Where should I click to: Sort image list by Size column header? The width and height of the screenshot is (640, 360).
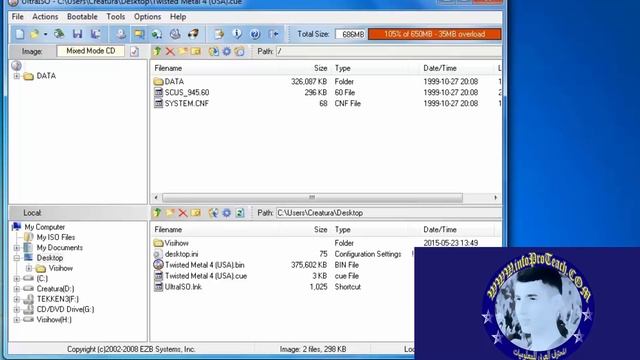pyautogui.click(x=320, y=68)
